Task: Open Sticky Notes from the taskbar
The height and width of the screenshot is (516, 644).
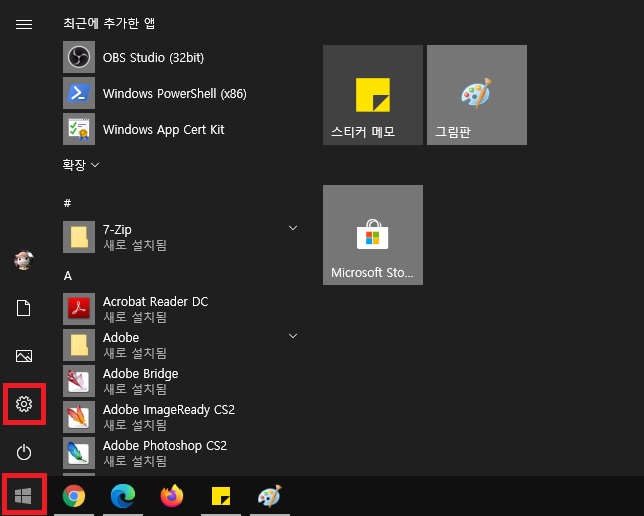Action: click(221, 496)
